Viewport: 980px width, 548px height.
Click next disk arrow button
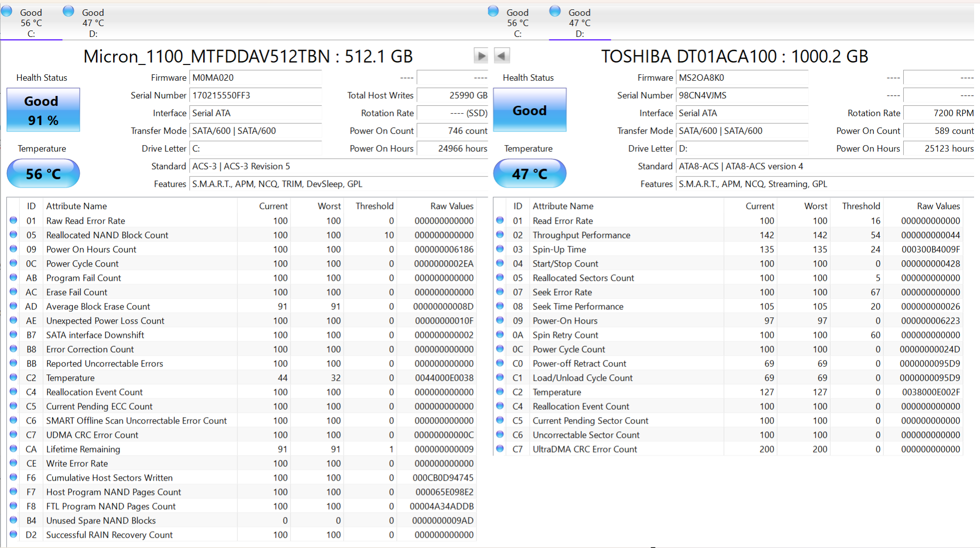[481, 56]
